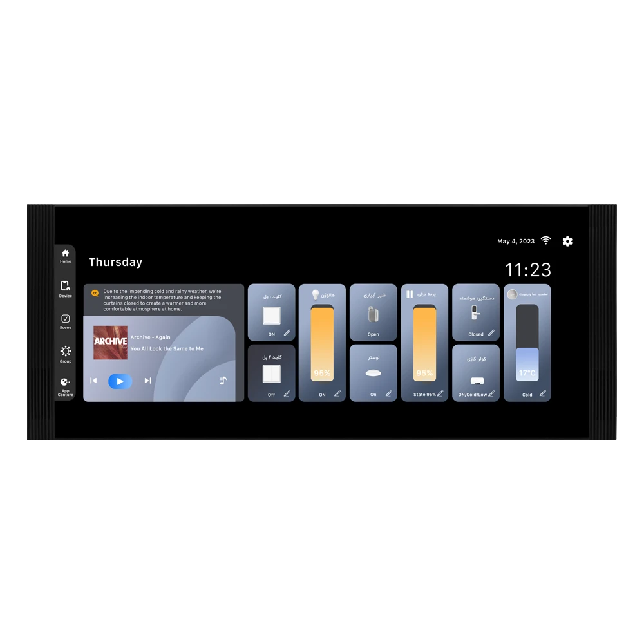Toggle the 2-gang switch that is Off
This screenshot has height=644, width=644.
pos(271,374)
